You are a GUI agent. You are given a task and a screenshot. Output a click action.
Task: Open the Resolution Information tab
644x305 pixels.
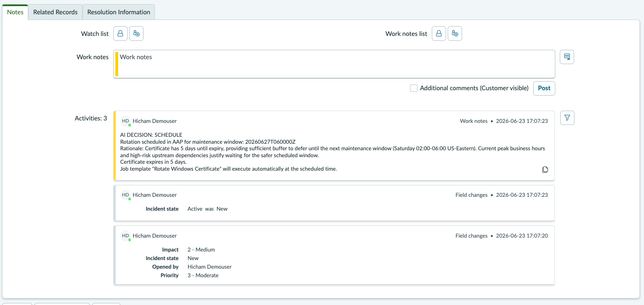119,12
